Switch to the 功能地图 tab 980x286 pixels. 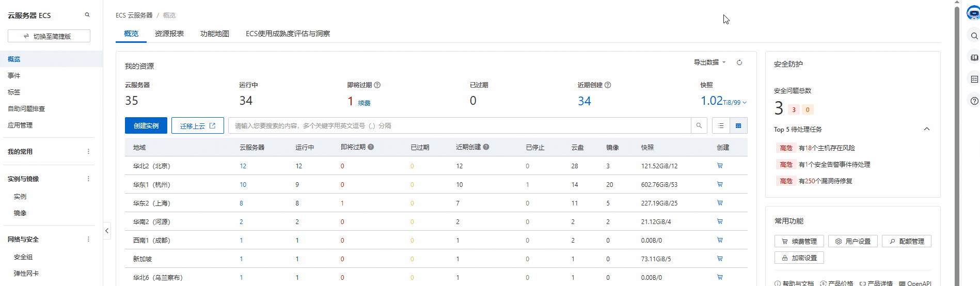(x=215, y=34)
